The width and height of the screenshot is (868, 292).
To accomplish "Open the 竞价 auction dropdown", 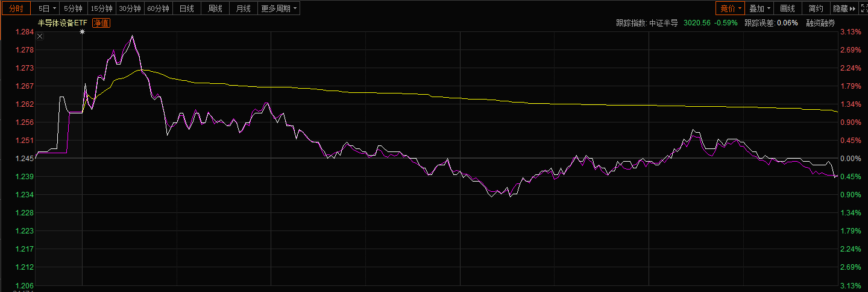I will pos(730,8).
